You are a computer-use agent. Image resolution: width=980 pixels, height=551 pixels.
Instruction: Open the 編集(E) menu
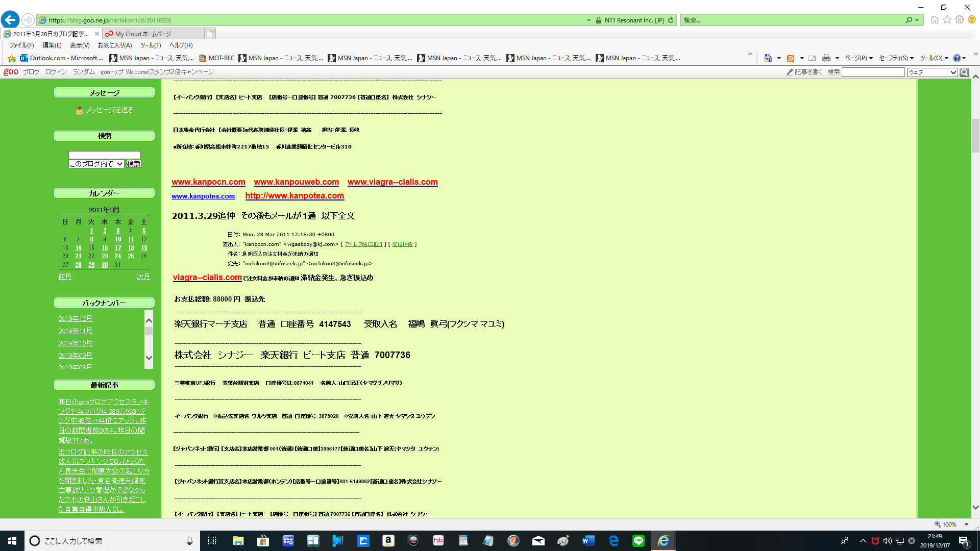pos(52,45)
